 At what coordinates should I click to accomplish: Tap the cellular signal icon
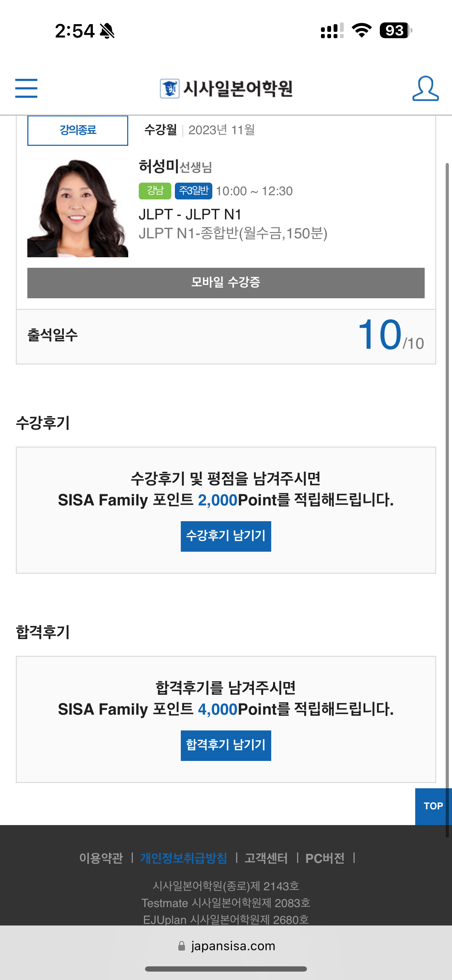pos(332,31)
